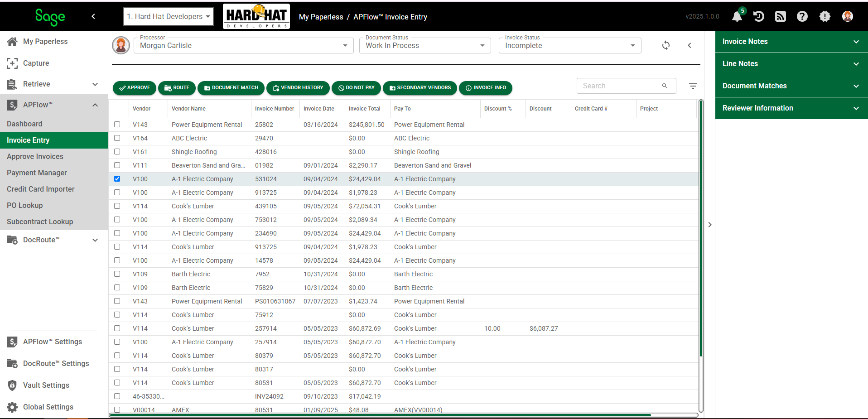Open Credit Card Importer
Image resolution: width=868 pixels, height=419 pixels.
40,189
